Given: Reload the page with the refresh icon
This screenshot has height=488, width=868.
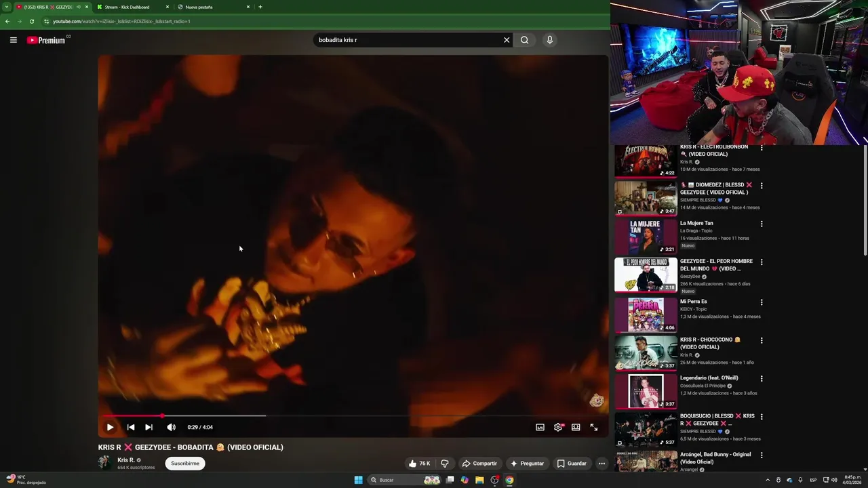Looking at the screenshot, I should click(31, 21).
